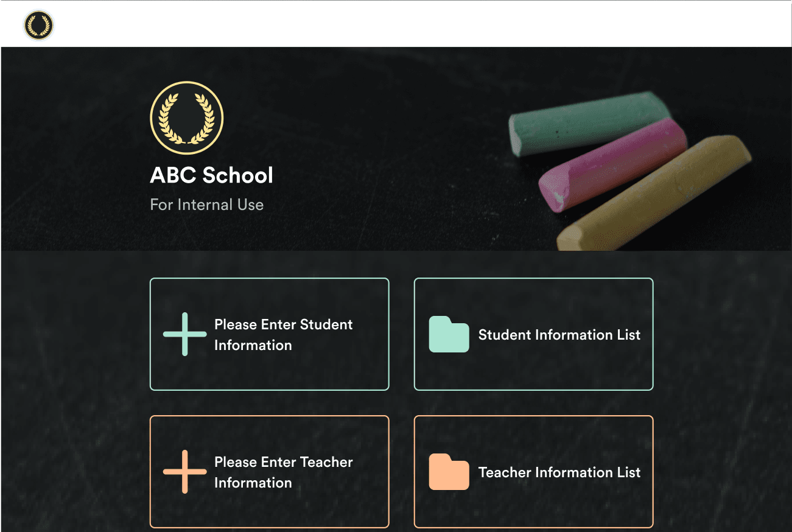Click the orange folder icon on Teacher Information List

449,472
